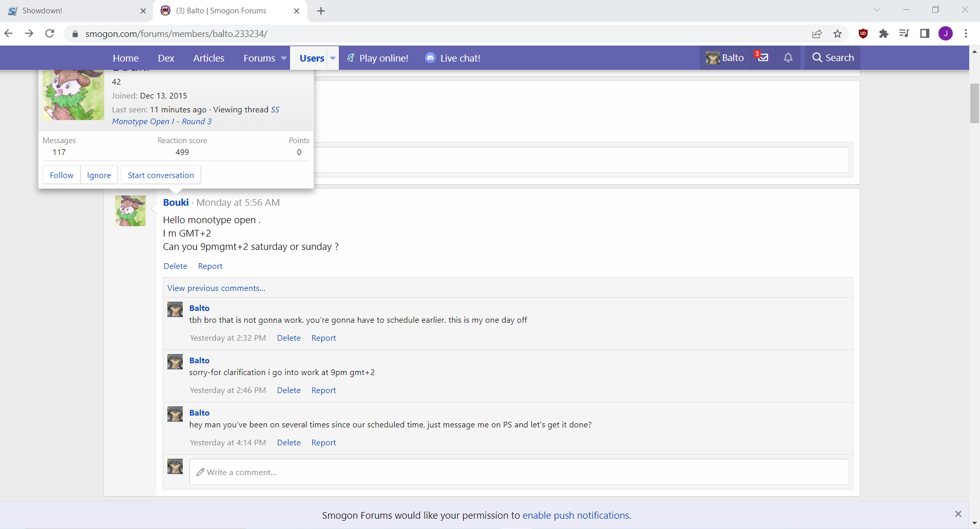
Task: Click the Yesterday at 4:14 PM timestamp
Action: pos(228,443)
